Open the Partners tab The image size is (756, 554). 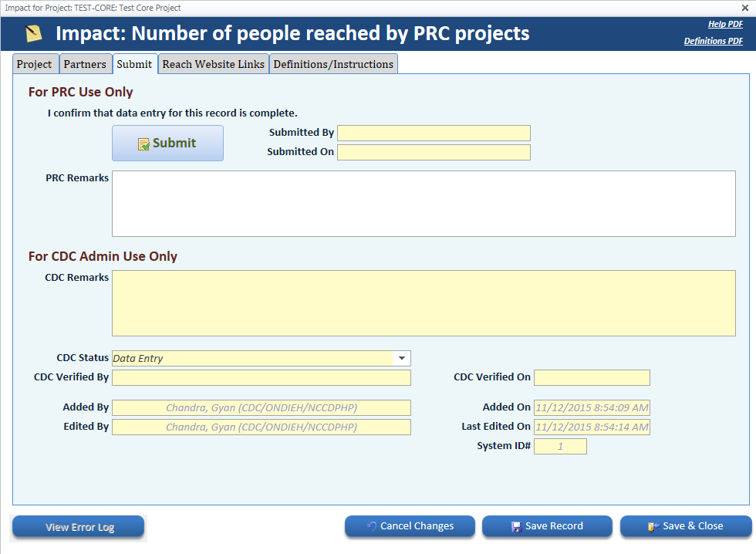(x=85, y=64)
